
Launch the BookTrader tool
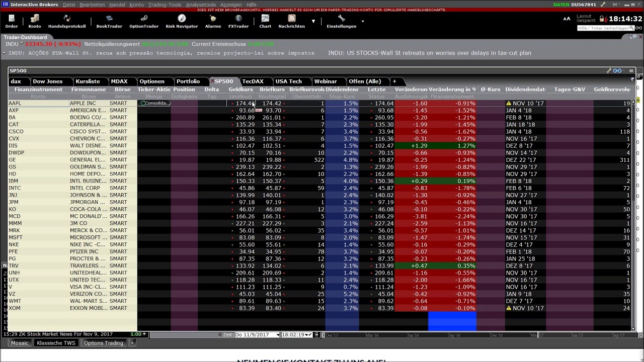coord(109,21)
